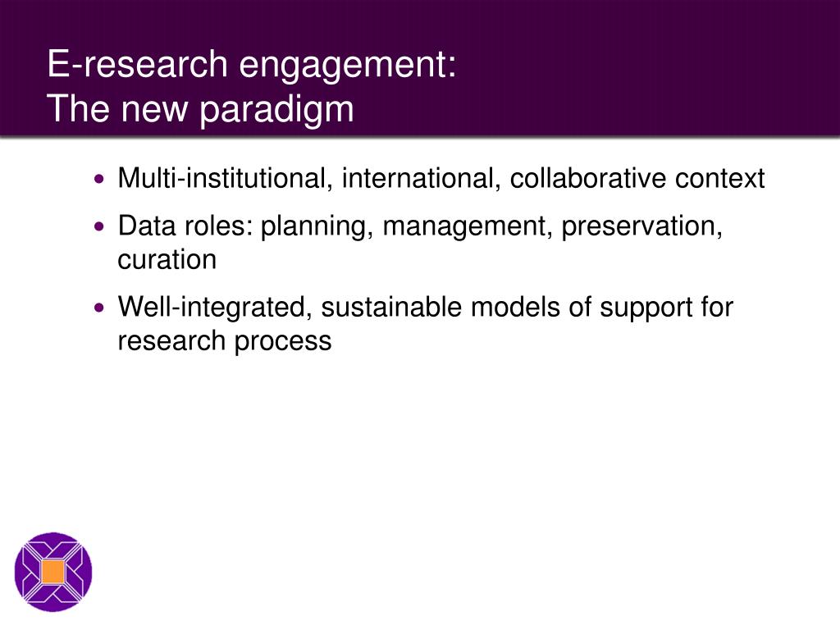Click the phrase collaborative context
This screenshot has height=630, width=840.
tap(637, 178)
